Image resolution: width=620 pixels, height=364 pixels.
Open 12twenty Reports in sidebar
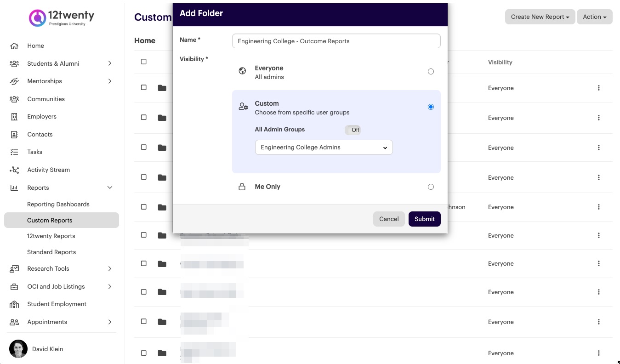coord(51,236)
